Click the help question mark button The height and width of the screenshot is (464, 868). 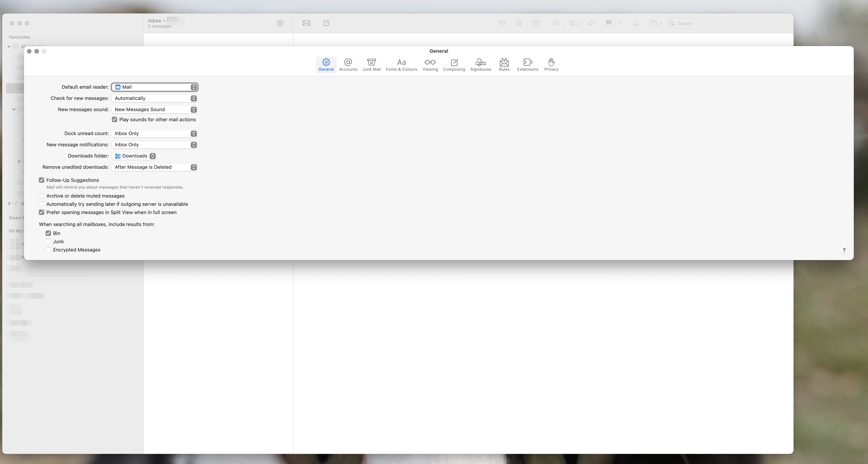click(844, 250)
